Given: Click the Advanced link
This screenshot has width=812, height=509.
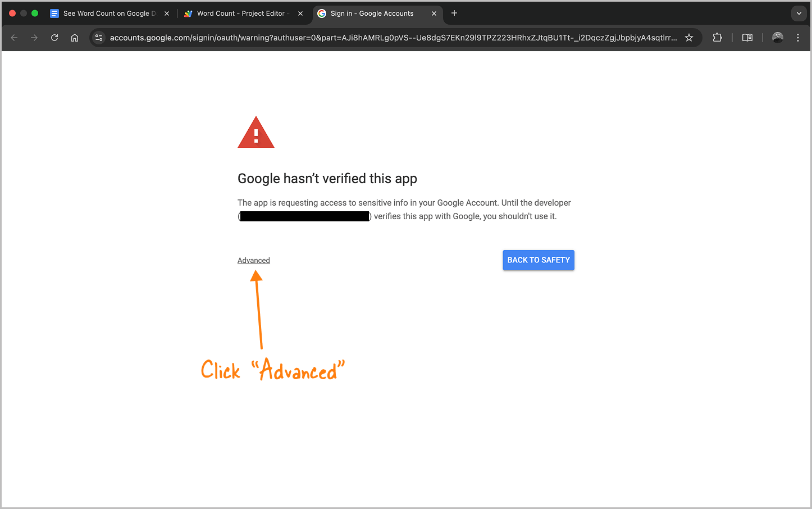Looking at the screenshot, I should point(254,260).
